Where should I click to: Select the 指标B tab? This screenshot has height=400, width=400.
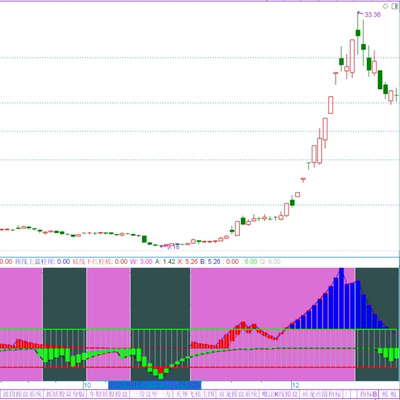(368, 394)
